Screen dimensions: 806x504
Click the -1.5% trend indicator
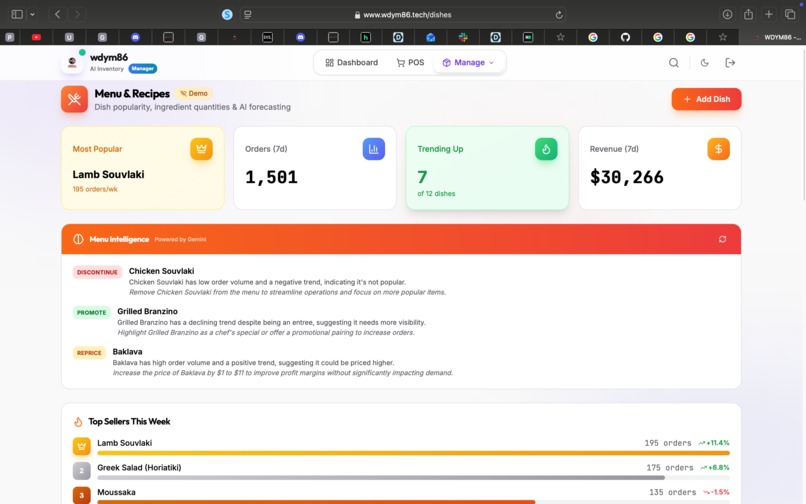tap(716, 492)
